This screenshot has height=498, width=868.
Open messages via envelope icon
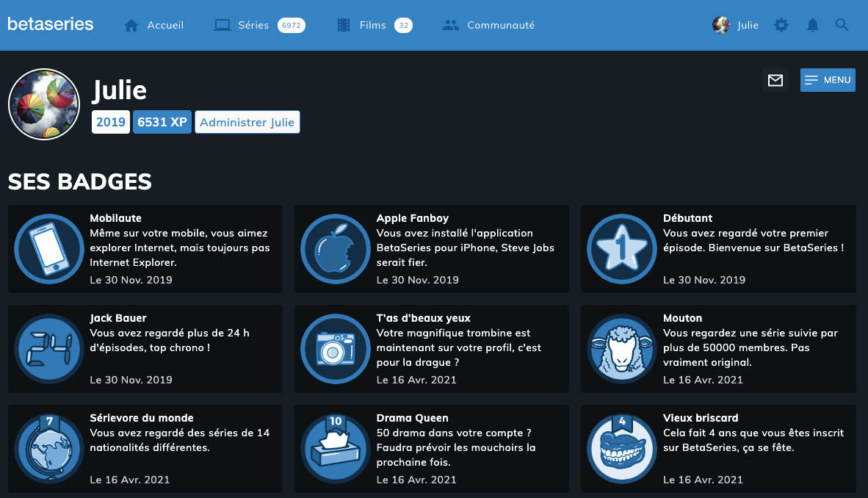click(775, 80)
